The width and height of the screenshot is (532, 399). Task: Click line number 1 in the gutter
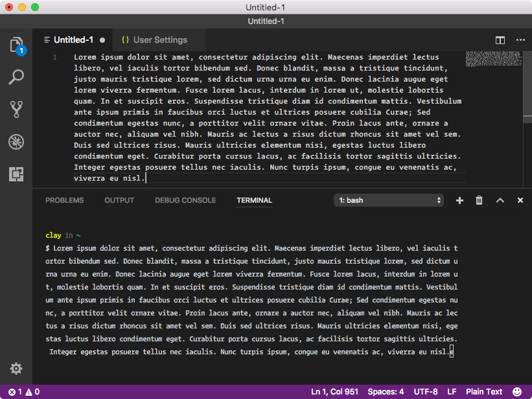[54, 57]
